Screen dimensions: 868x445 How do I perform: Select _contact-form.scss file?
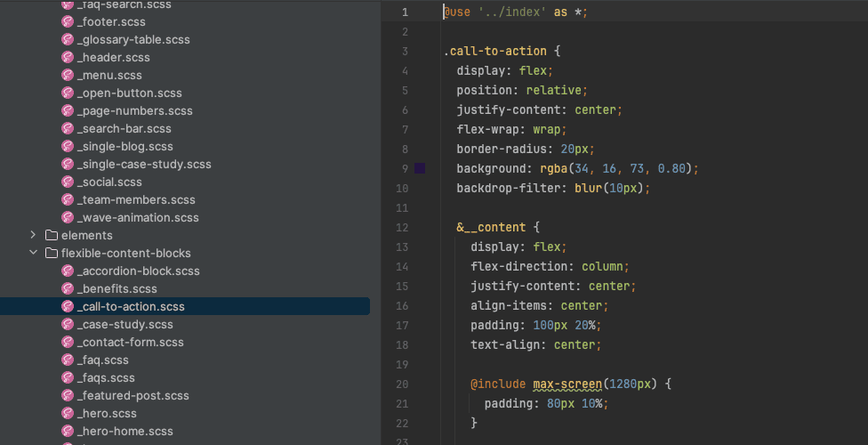[130, 342]
